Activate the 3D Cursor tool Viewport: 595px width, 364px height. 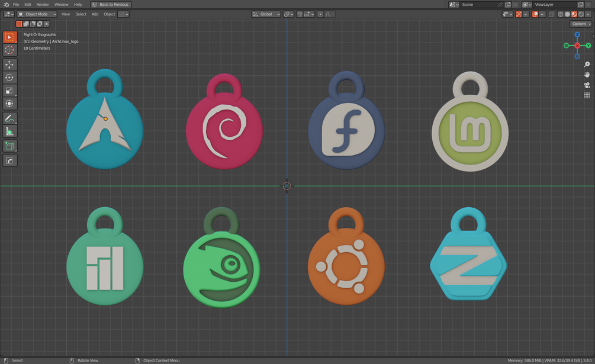tap(9, 50)
